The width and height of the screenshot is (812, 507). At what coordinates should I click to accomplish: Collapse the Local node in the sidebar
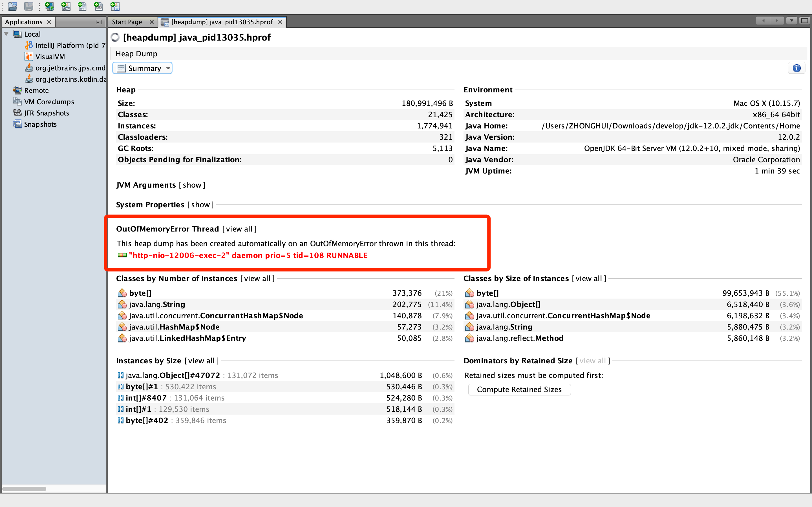6,34
